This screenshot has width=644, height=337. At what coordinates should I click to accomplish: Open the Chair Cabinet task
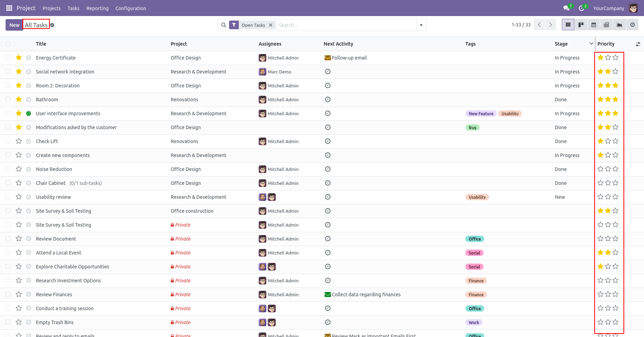(51, 183)
